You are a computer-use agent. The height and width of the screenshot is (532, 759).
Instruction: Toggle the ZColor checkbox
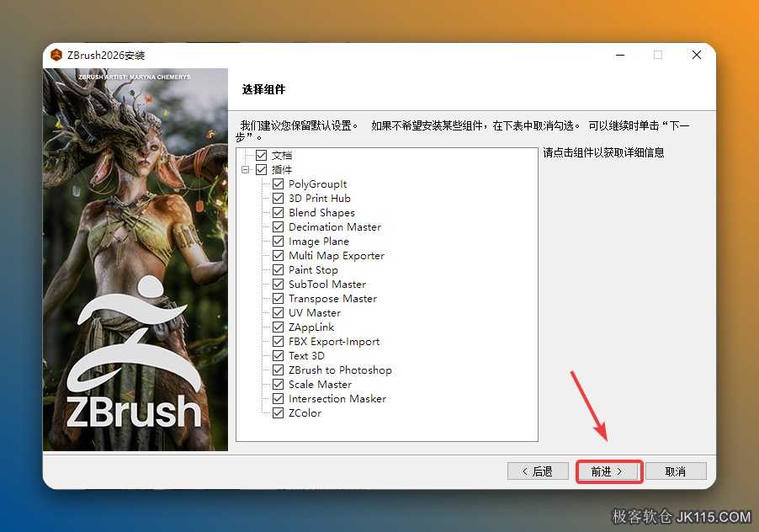point(278,413)
